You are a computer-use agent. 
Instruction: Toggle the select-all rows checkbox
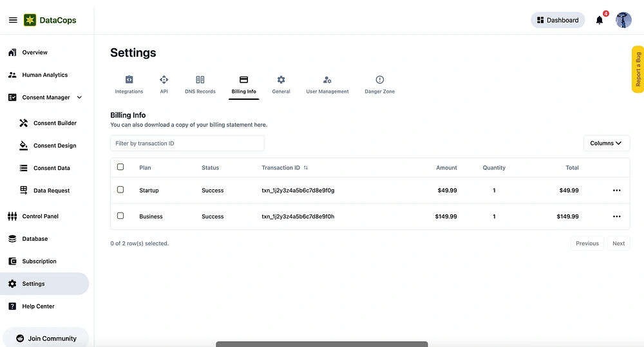pyautogui.click(x=120, y=167)
